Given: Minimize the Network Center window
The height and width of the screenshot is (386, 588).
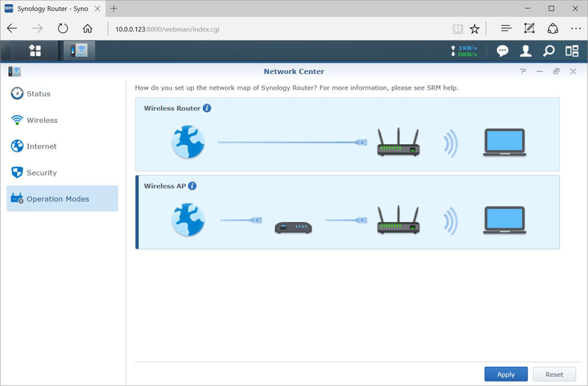Looking at the screenshot, I should coord(539,71).
